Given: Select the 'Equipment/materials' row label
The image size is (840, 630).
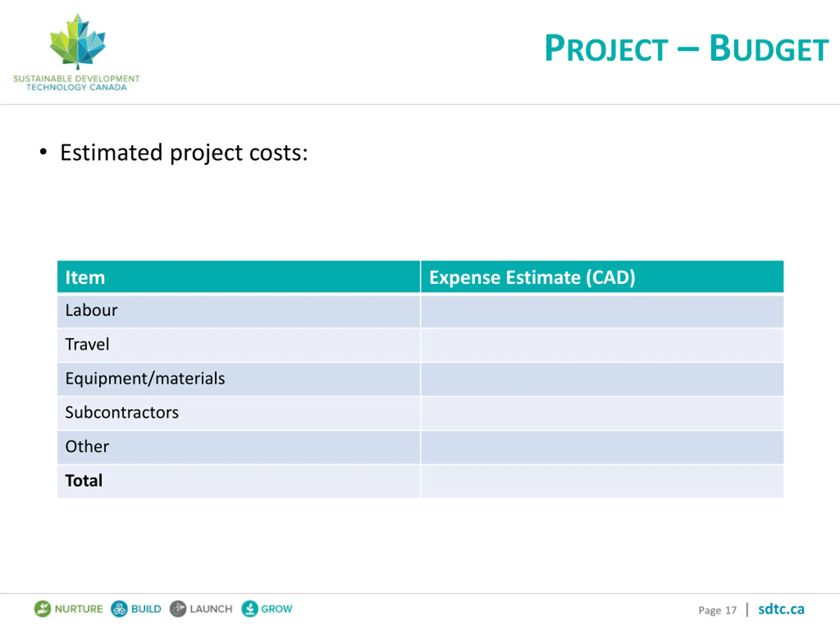Looking at the screenshot, I should click(x=145, y=379).
